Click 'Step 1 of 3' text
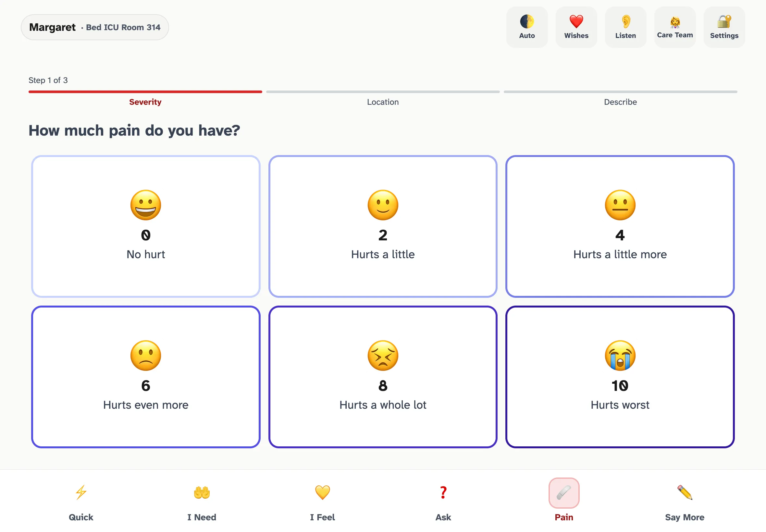Screen dimensions: 766x532 point(48,80)
